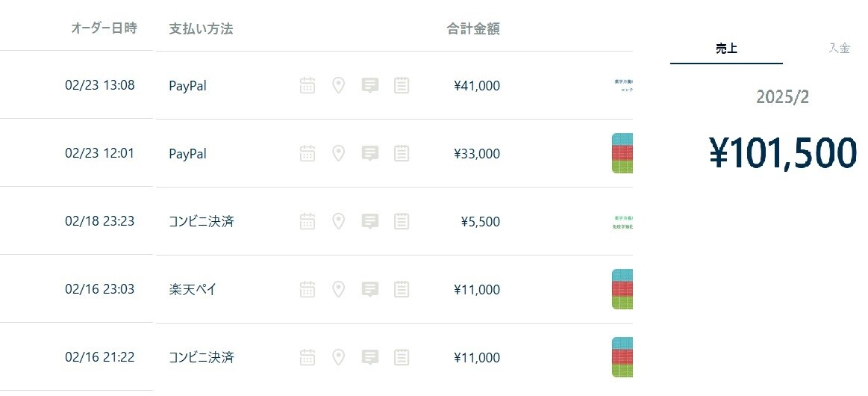Click calendar icon in 02/16 21:22 order row
The width and height of the screenshot is (868, 396).
pos(307,357)
